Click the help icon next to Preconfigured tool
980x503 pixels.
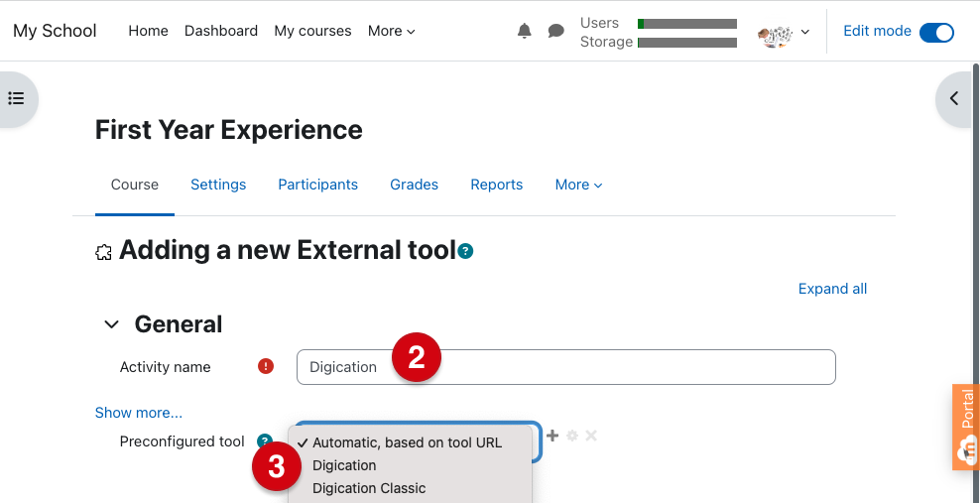pyautogui.click(x=265, y=441)
